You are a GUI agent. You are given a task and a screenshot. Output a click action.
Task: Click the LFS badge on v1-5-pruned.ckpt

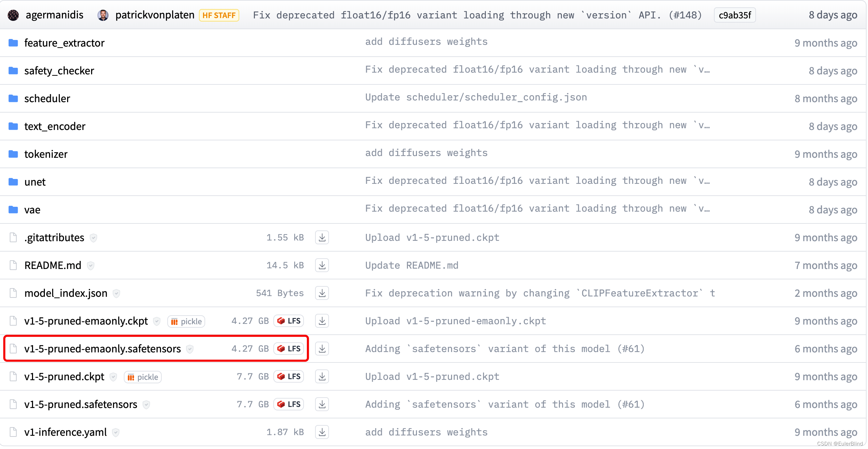(x=289, y=376)
